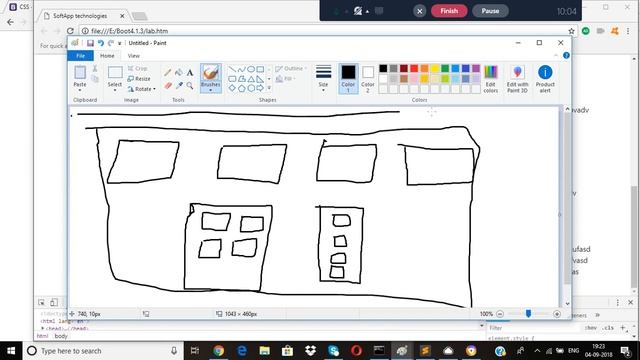Image resolution: width=640 pixels, height=360 pixels.
Task: Click Resize in the Image group
Action: click(x=139, y=79)
